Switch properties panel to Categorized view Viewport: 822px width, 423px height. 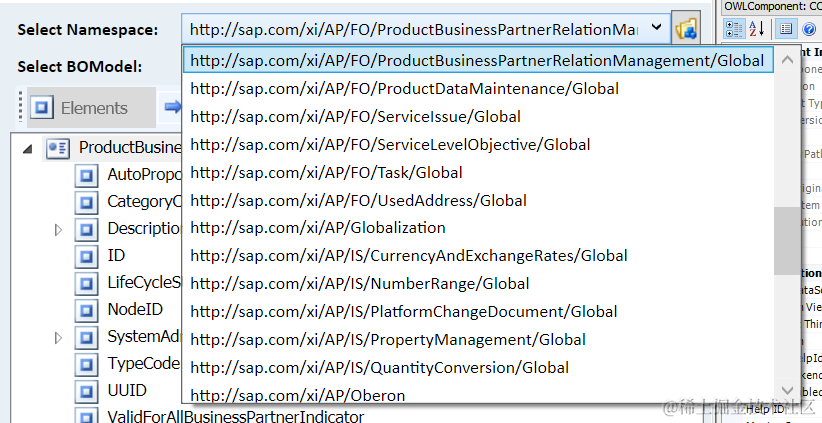(x=734, y=28)
